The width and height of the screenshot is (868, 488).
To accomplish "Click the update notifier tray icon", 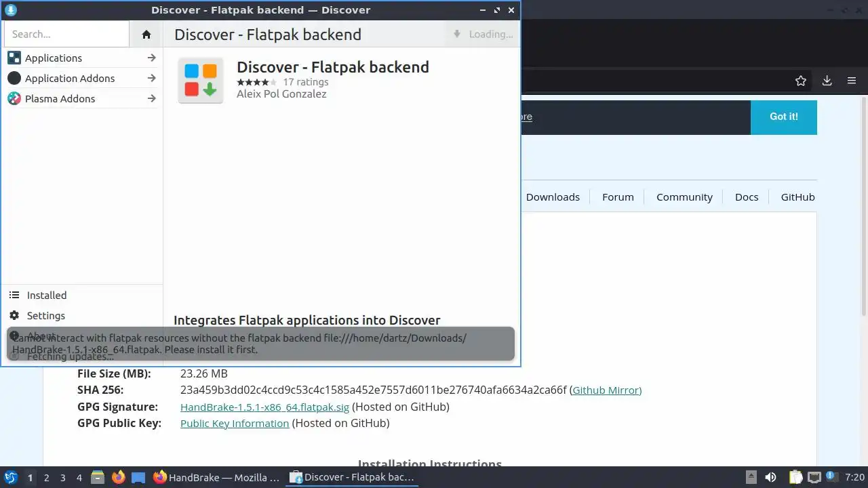I will [831, 478].
